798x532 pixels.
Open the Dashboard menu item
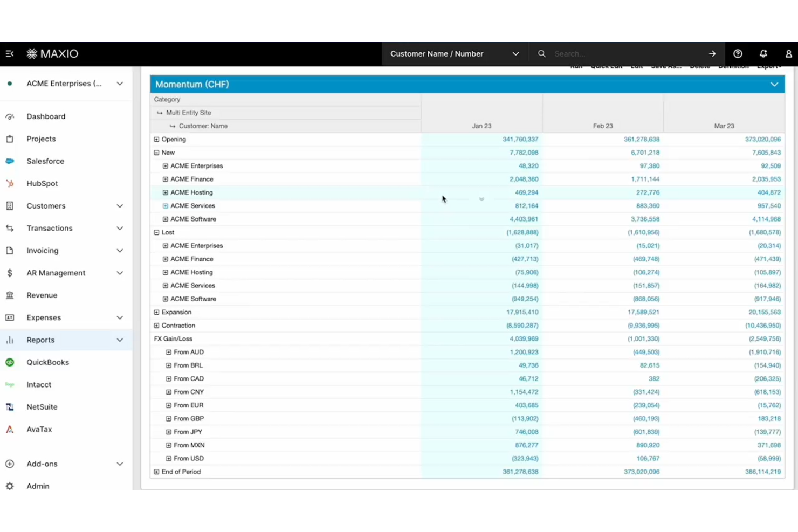tap(46, 116)
